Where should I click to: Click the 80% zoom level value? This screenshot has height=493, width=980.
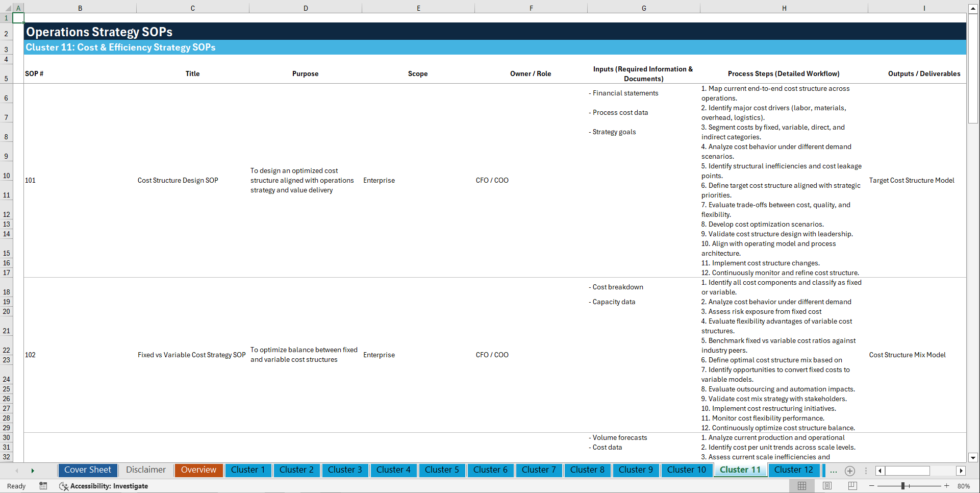[964, 486]
